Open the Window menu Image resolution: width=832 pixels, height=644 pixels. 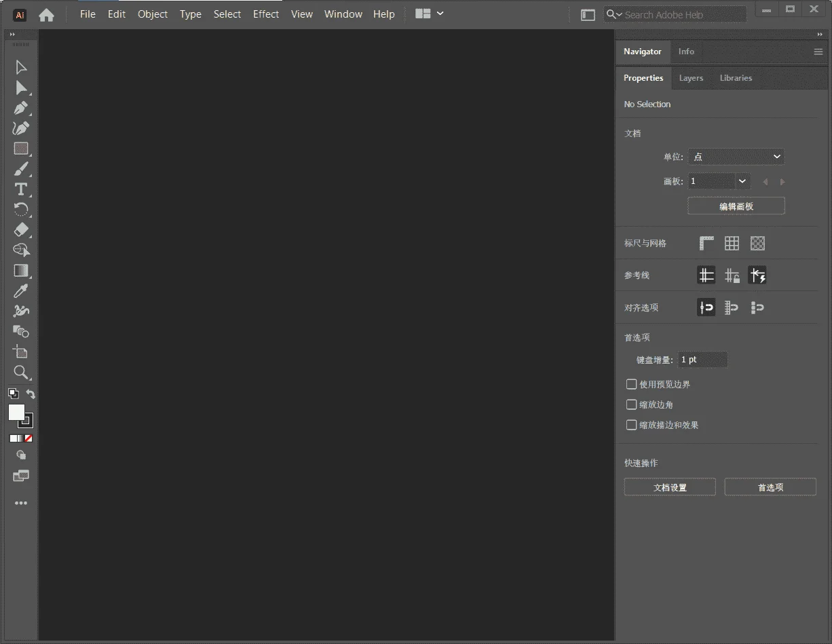(343, 14)
